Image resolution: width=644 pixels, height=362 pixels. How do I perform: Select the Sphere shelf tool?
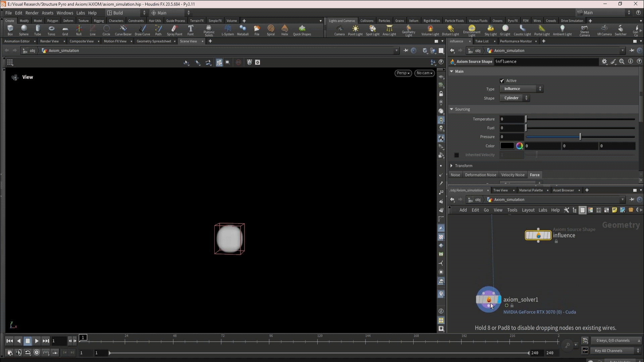[x=24, y=29]
